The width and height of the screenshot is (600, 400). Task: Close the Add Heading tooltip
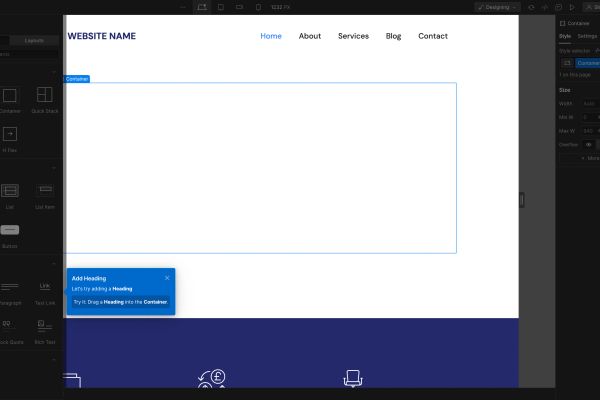coord(167,278)
